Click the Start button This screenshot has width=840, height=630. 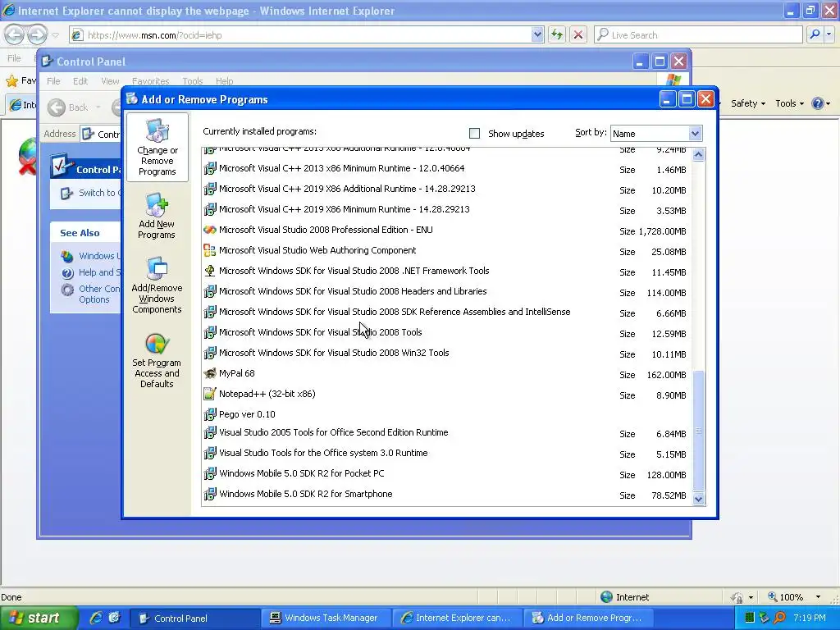click(x=39, y=618)
